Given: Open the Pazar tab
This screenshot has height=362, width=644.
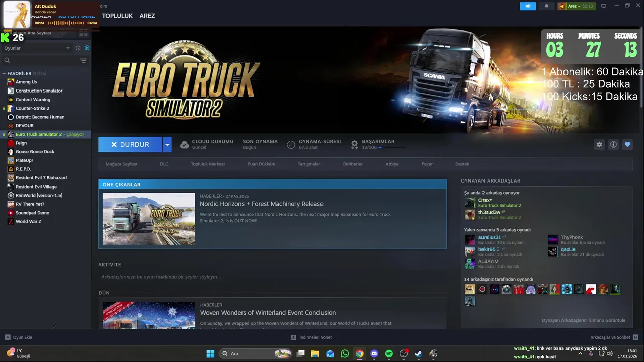Looking at the screenshot, I should point(427,164).
